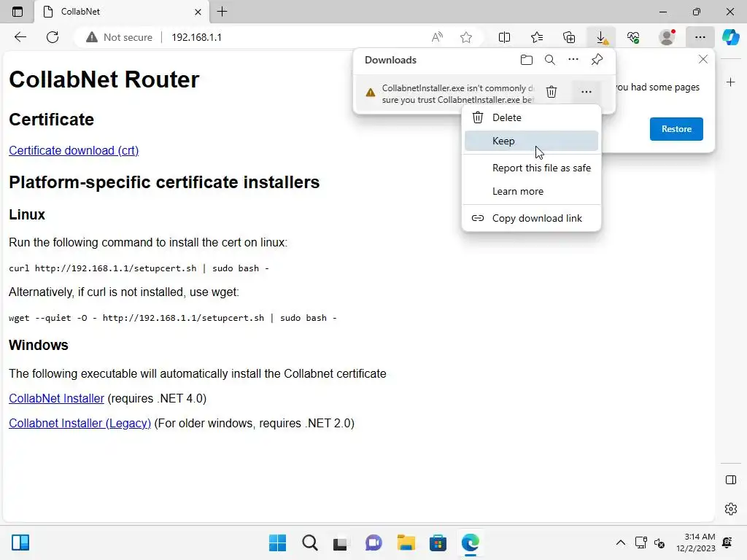The height and width of the screenshot is (560, 747).
Task: Click the CollabNet tab title
Action: (x=80, y=12)
